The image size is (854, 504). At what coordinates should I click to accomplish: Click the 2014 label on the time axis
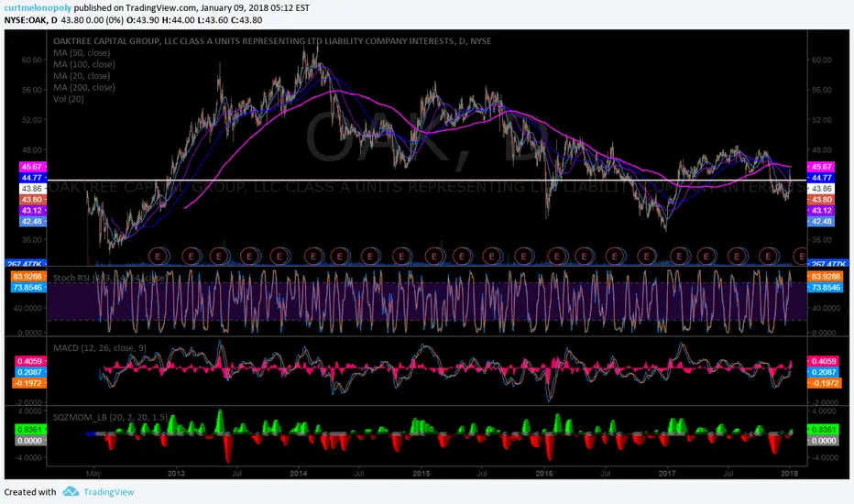[299, 474]
